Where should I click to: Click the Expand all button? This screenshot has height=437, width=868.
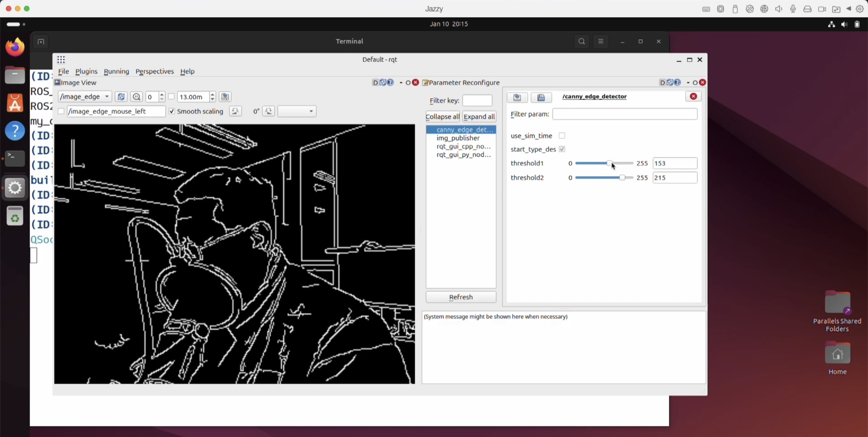click(x=479, y=117)
